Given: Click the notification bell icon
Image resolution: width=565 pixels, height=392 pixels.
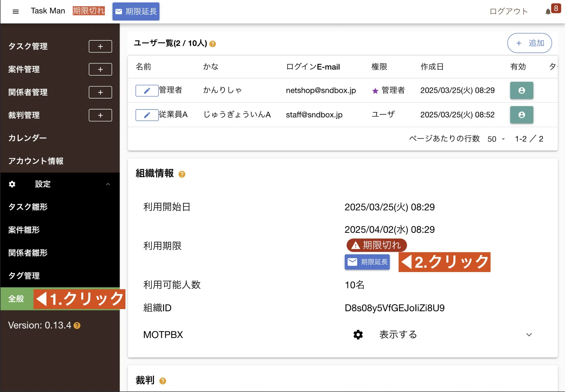Looking at the screenshot, I should tap(548, 12).
